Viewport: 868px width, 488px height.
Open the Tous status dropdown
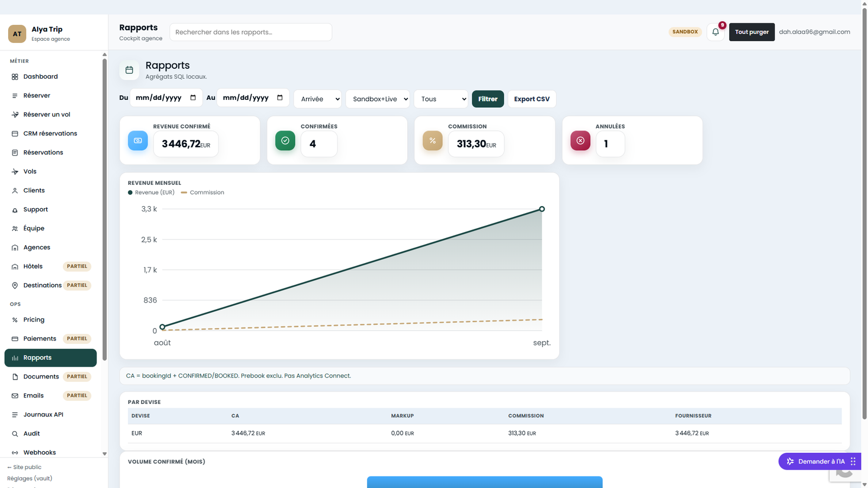click(x=441, y=99)
